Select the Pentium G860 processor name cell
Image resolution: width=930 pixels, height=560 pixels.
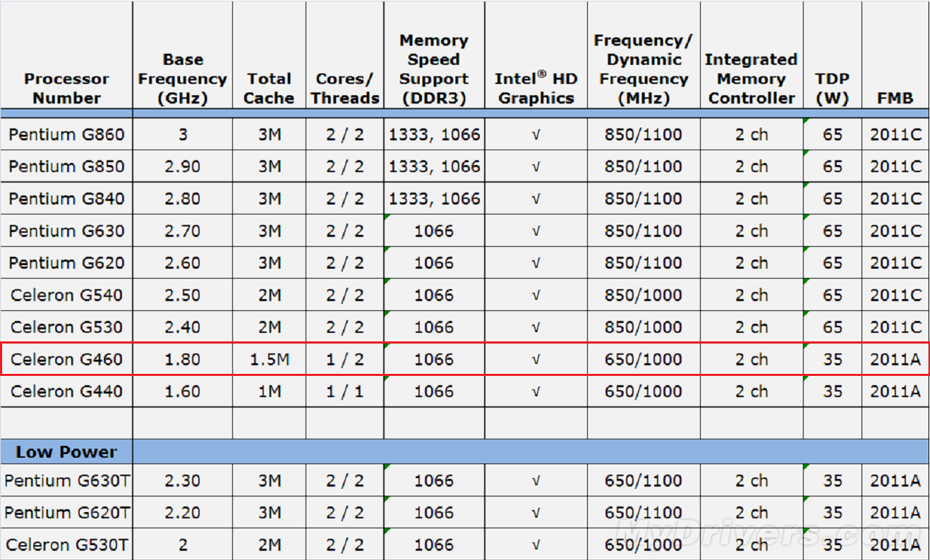click(66, 134)
